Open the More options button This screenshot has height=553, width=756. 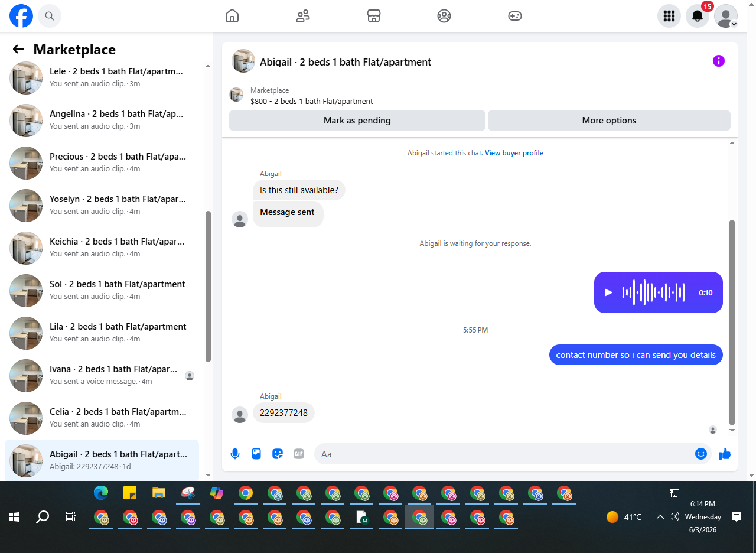point(609,121)
